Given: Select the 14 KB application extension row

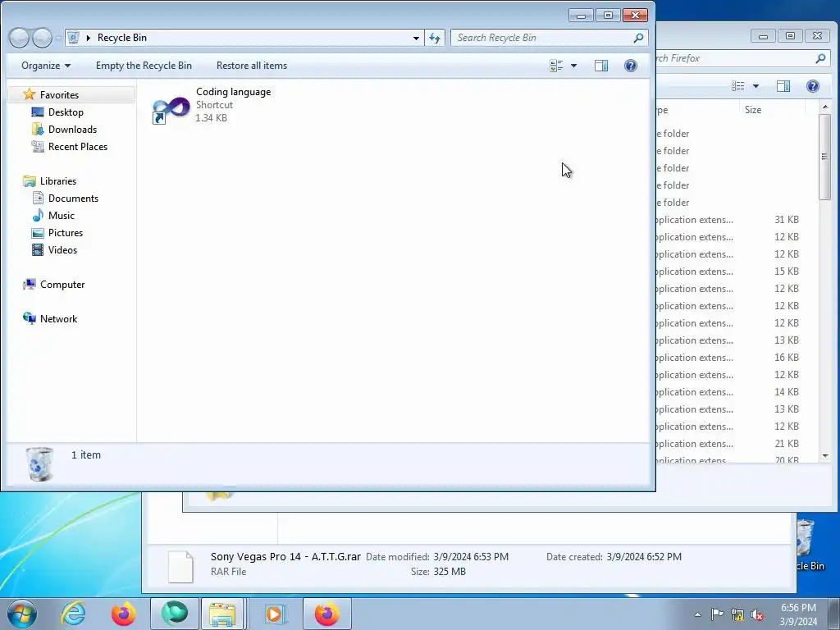Looking at the screenshot, I should 729,392.
